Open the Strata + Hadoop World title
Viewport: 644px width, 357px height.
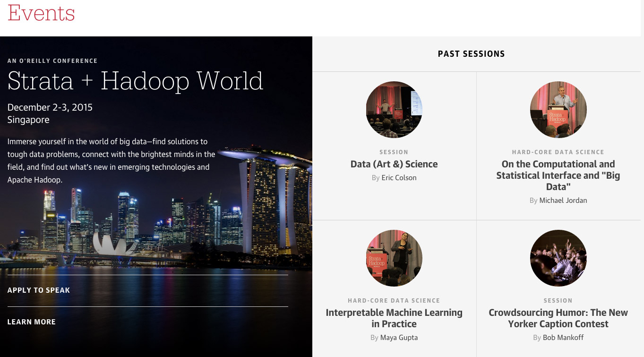pyautogui.click(x=135, y=81)
